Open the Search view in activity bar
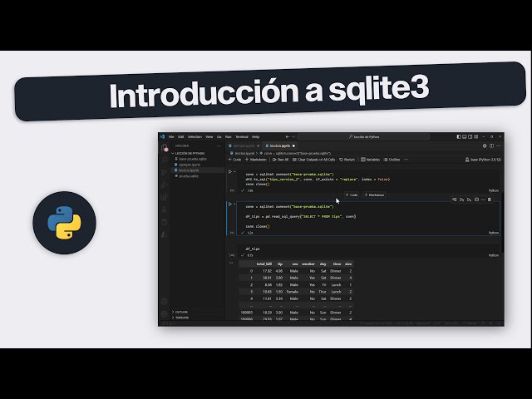The width and height of the screenshot is (532, 399). 165,160
